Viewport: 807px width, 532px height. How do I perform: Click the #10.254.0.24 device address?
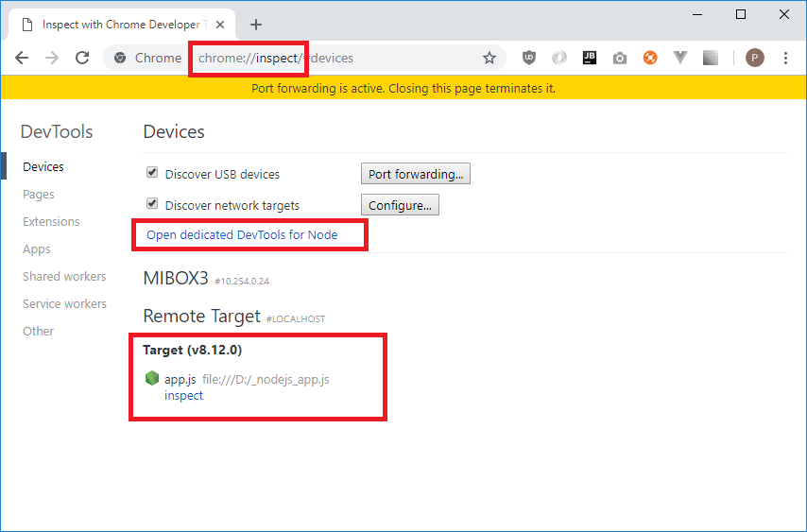241,282
